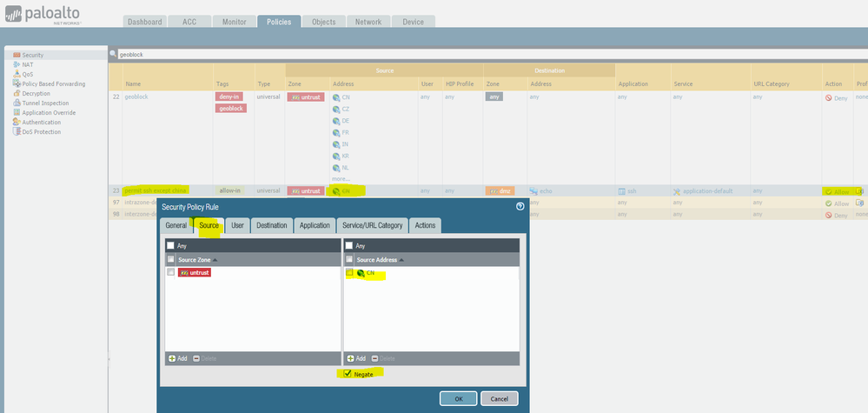The height and width of the screenshot is (413, 868).
Task: Check the CN source address row checkbox
Action: click(348, 272)
